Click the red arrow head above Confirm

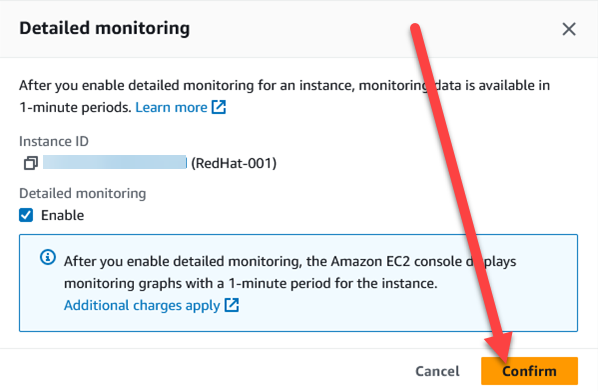(x=500, y=345)
